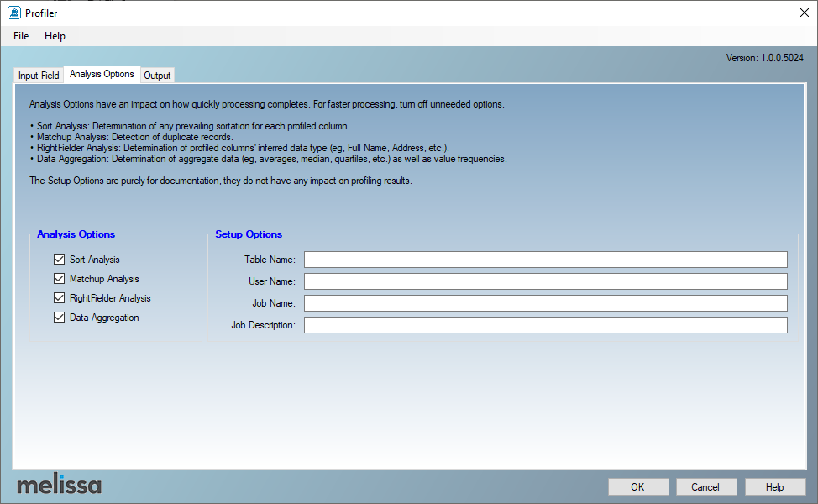The width and height of the screenshot is (818, 504).
Task: Disable the RightFielder Analysis option
Action: pyautogui.click(x=59, y=298)
